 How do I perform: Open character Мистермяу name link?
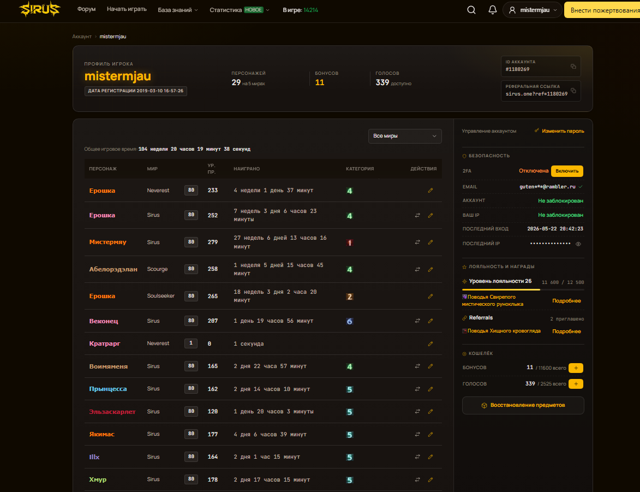(108, 242)
